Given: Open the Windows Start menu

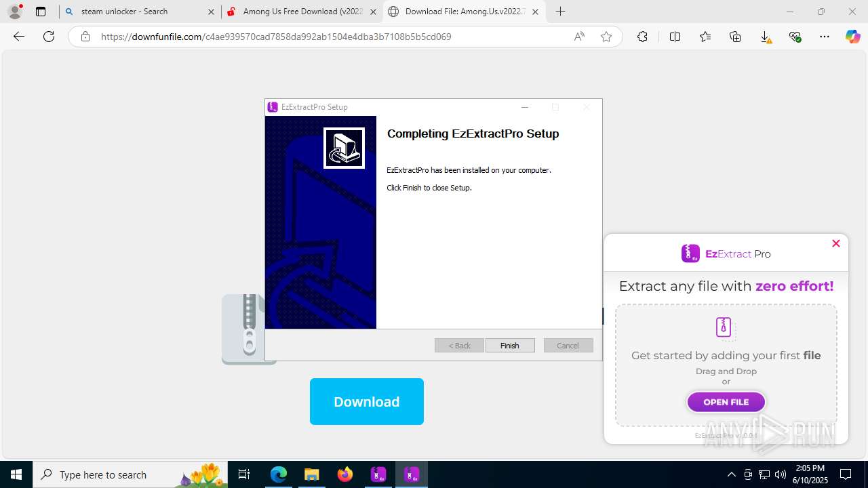Looking at the screenshot, I should point(16,474).
